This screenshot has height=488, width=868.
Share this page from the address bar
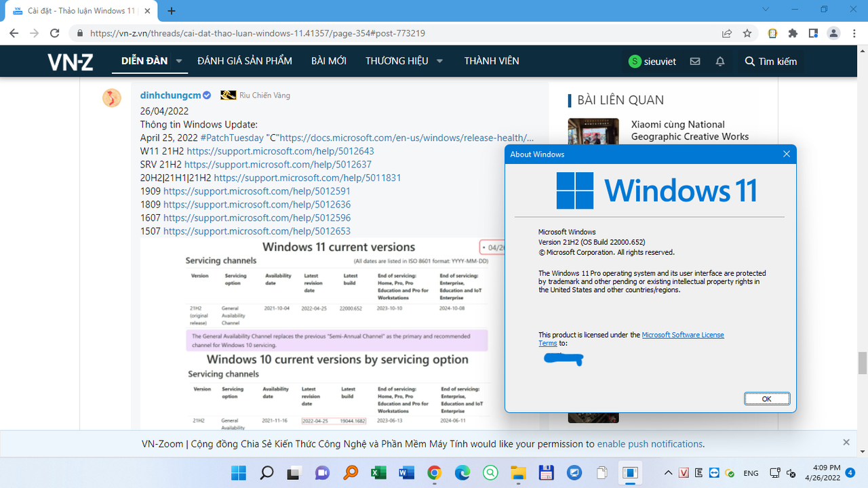(727, 33)
